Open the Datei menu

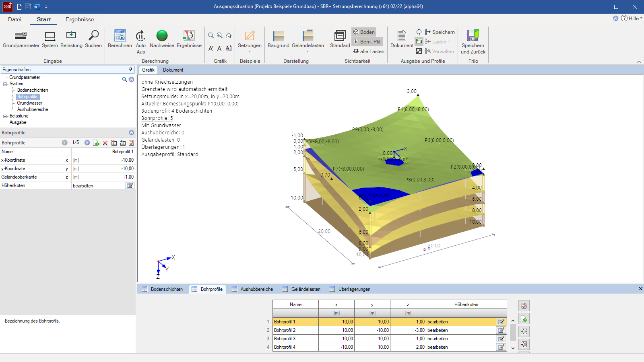[x=14, y=19]
